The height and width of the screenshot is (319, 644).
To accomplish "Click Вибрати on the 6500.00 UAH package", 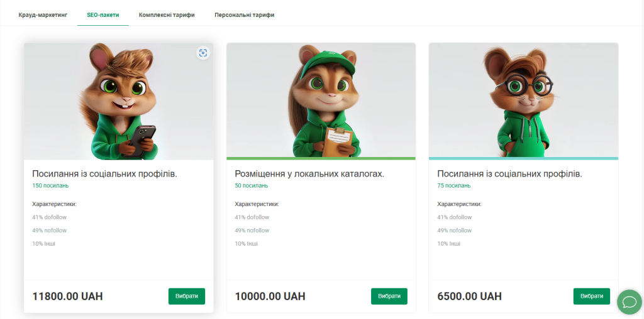I will tap(592, 296).
